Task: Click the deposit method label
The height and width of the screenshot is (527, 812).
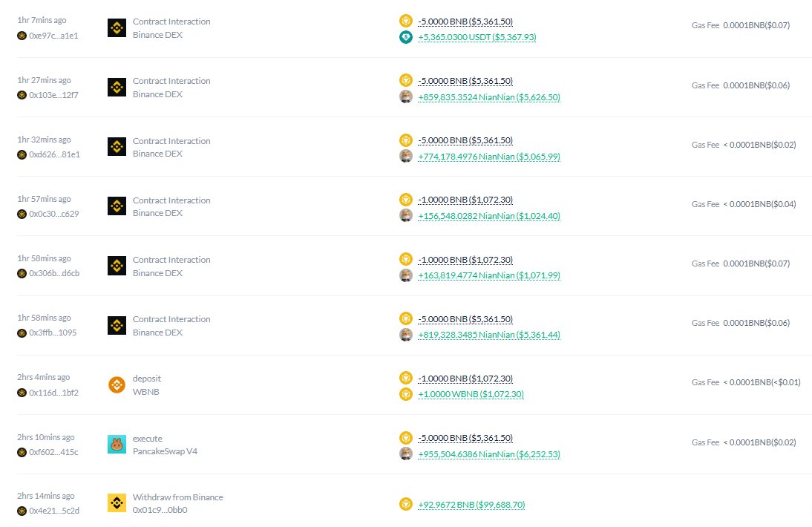Action: pos(146,379)
